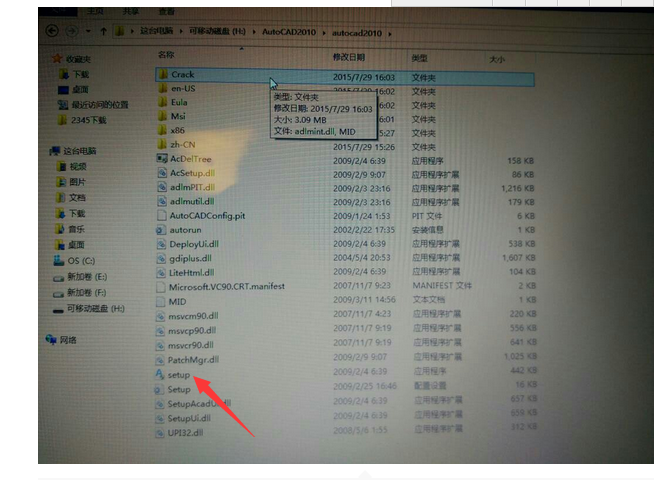Select the Setup configuration settings icon

pyautogui.click(x=159, y=390)
